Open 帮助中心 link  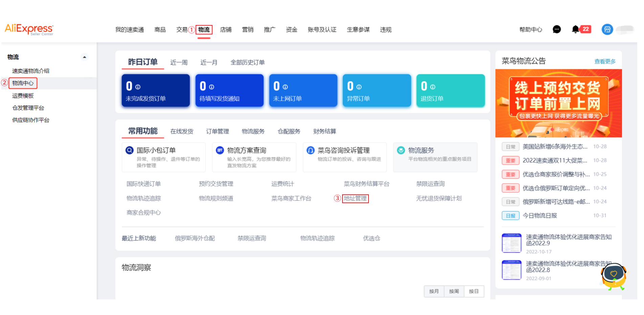click(x=531, y=30)
